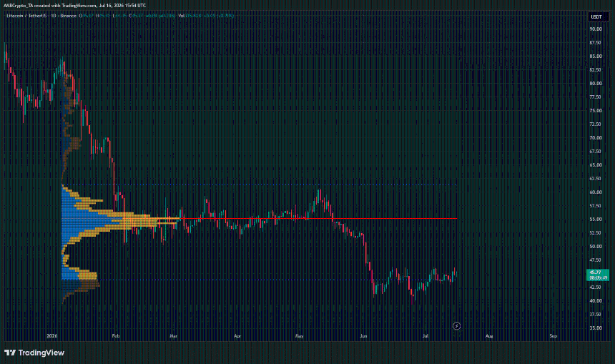Click the widest yellow volume profile bar

coord(150,219)
